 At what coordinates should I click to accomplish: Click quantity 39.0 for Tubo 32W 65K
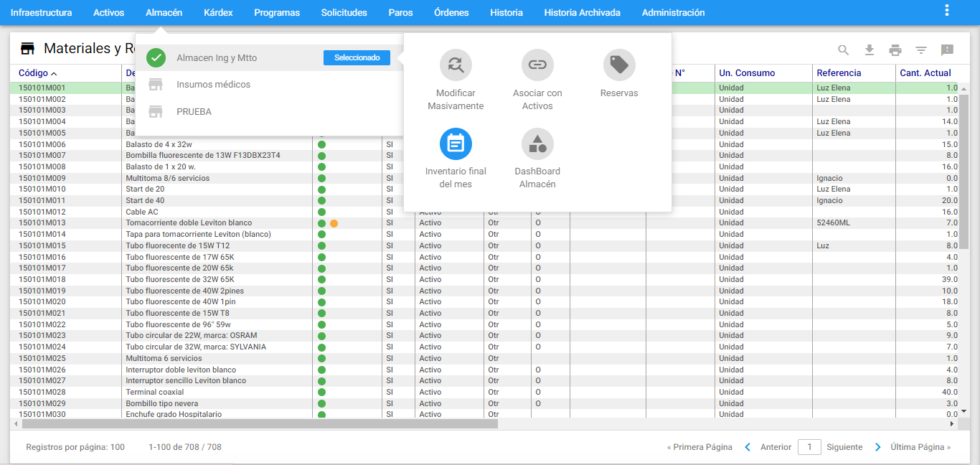pos(949,279)
